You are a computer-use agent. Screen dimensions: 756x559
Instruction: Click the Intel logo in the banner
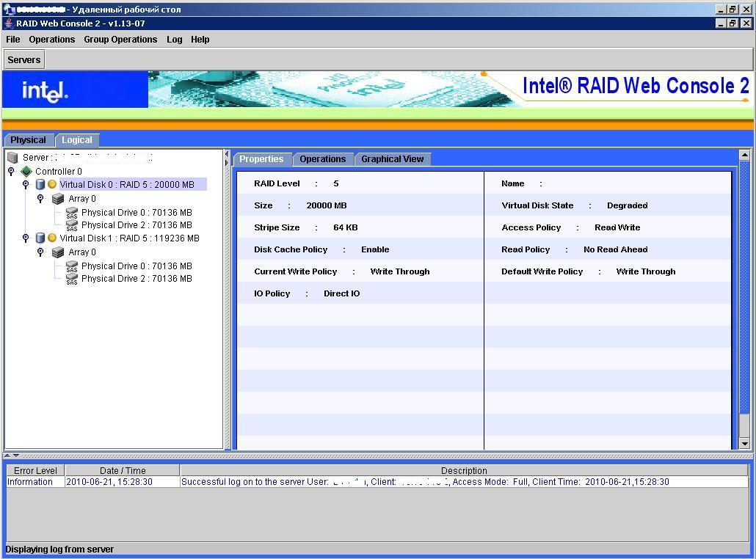[x=45, y=91]
